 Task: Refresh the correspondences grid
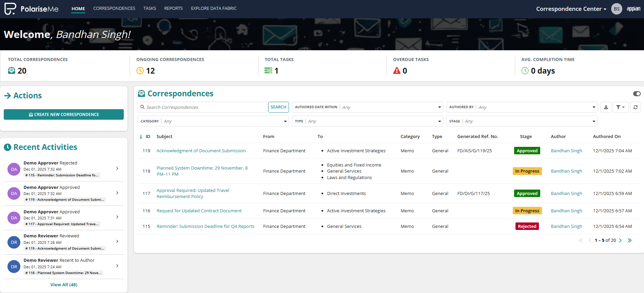coord(636,107)
